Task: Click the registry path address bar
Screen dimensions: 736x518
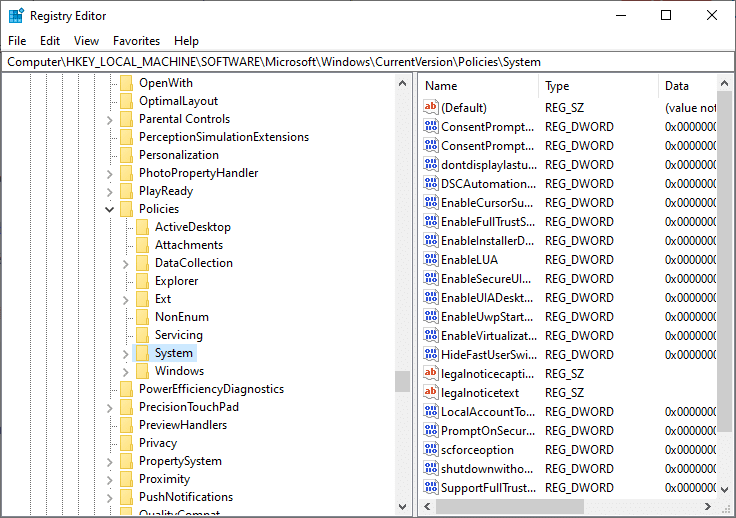Action: [x=368, y=62]
